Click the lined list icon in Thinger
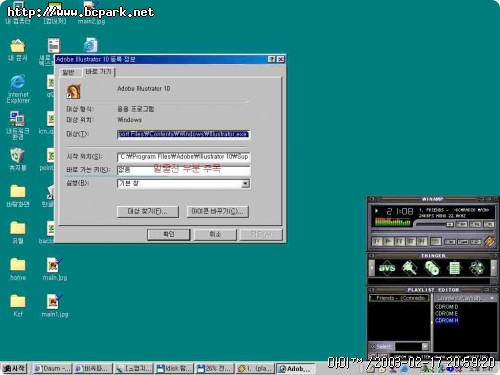 [x=455, y=268]
